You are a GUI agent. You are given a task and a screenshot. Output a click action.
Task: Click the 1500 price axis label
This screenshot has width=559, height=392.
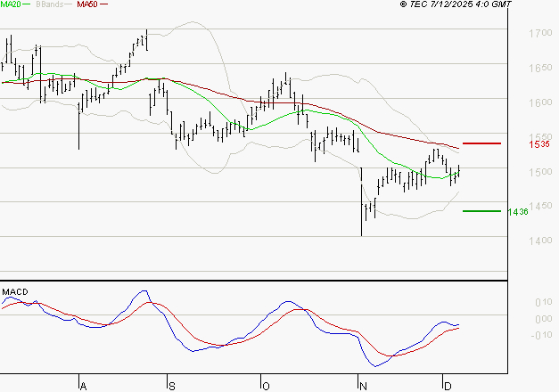pos(540,172)
